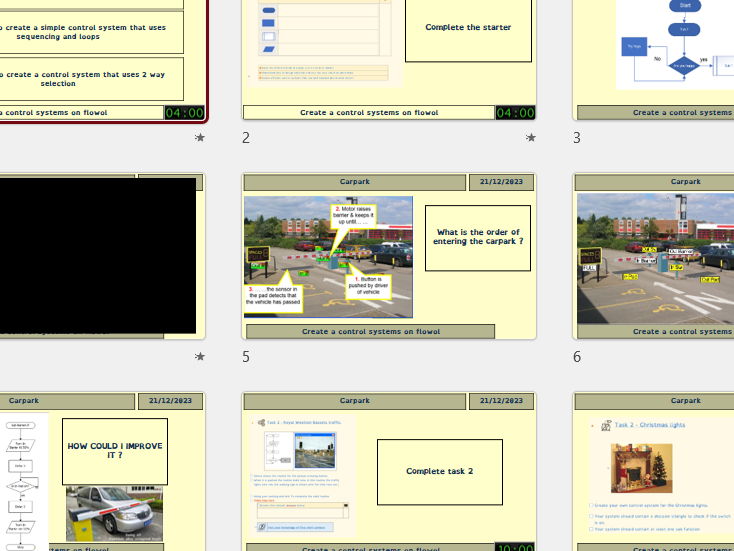
Task: Select the highlighted slide with 'sequencing and loops' text
Action: 103,60
